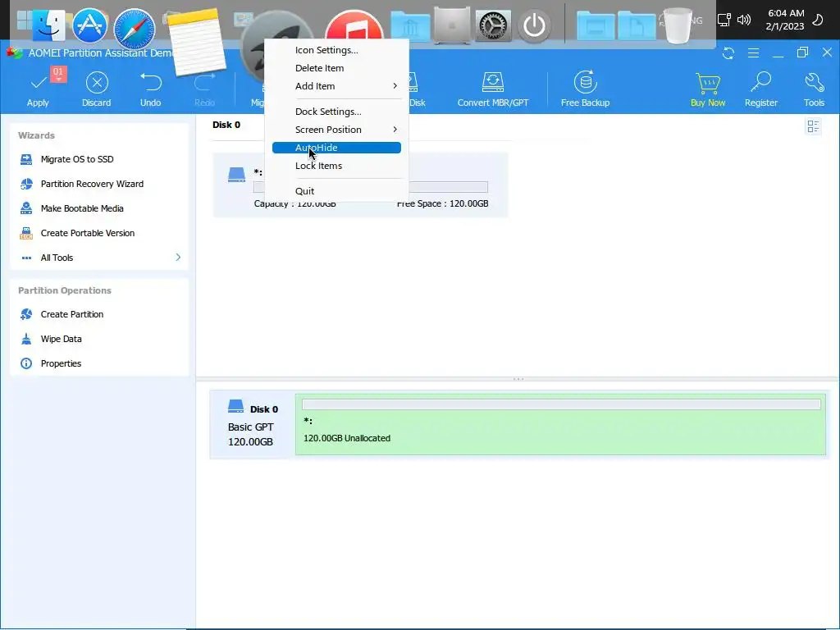Launch Safari compass icon in dock
Viewport: 840px width, 630px height.
click(x=134, y=28)
